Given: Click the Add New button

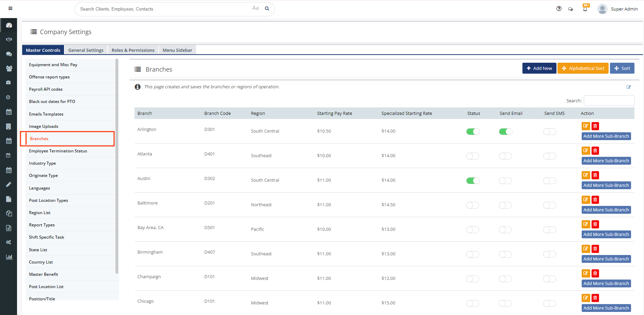Looking at the screenshot, I should tap(539, 68).
